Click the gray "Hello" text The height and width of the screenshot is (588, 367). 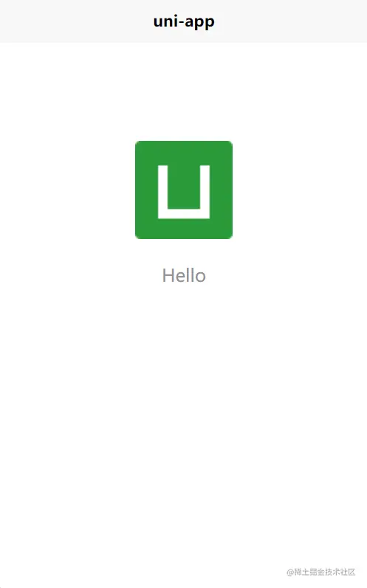184,276
